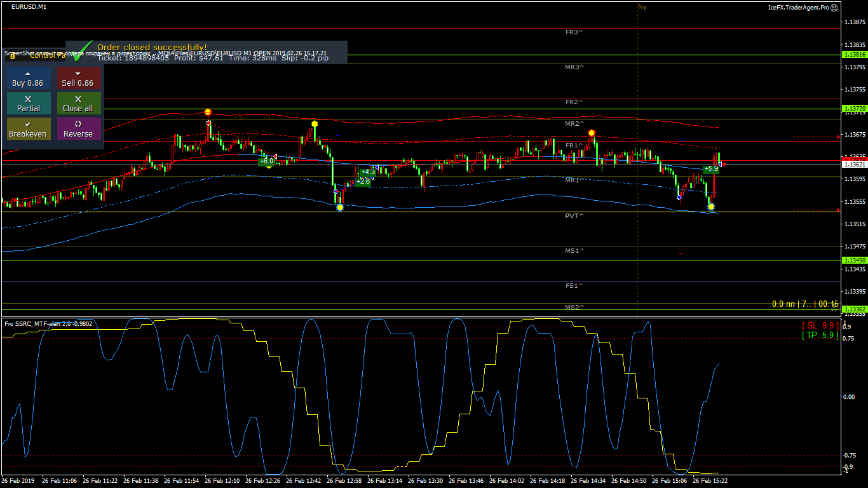Click the Order closed successfully message

[x=152, y=47]
